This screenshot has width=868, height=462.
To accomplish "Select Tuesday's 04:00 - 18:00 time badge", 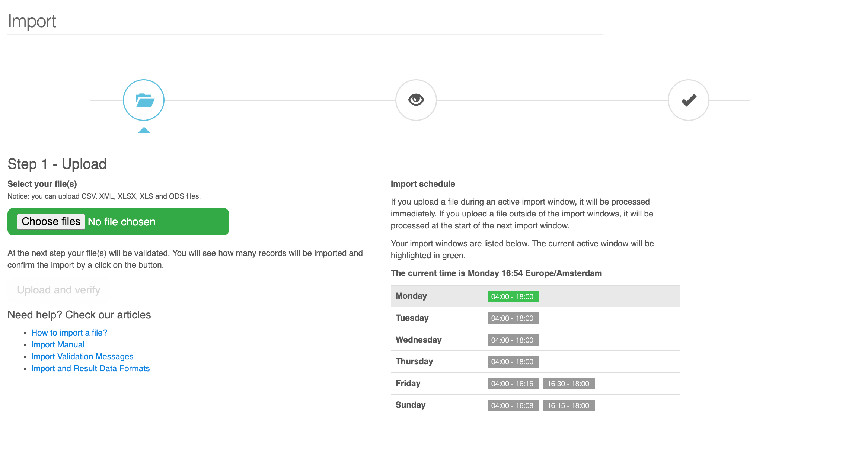I will (x=513, y=318).
